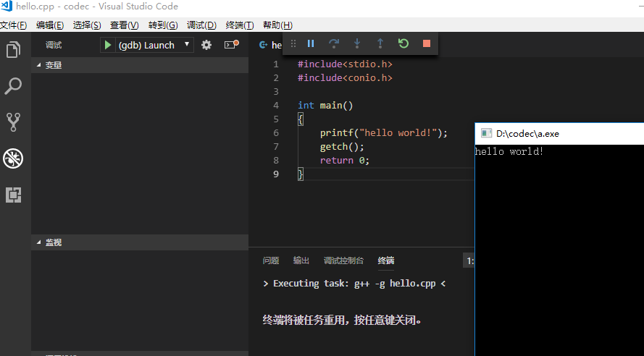This screenshot has width=644, height=356.
Task: Open launch.json with the gear icon
Action: [206, 45]
